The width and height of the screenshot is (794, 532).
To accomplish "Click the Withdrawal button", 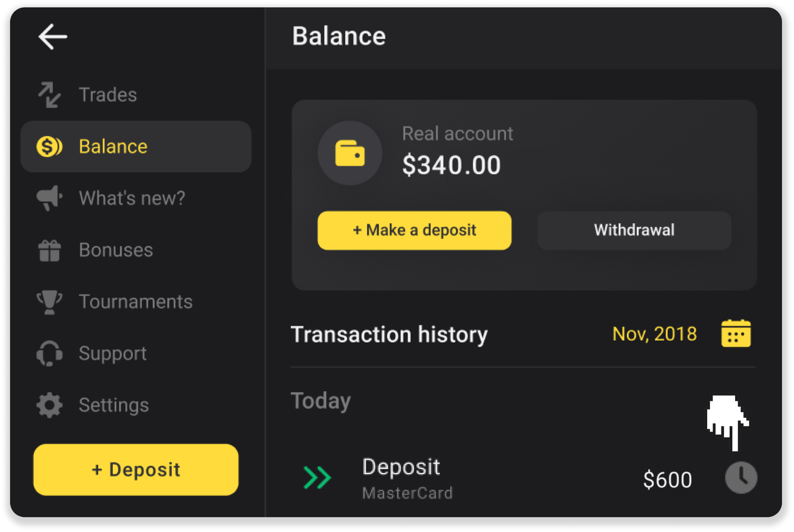I will tap(634, 230).
